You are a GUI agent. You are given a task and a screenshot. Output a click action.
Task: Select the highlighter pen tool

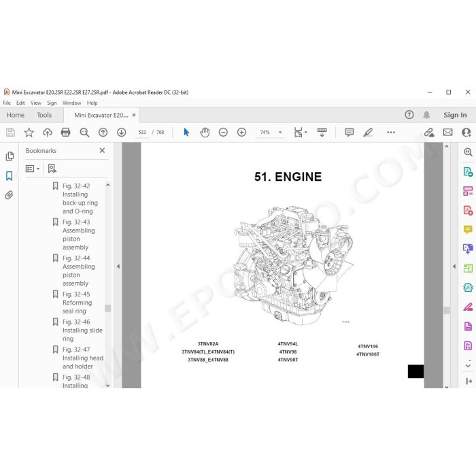[368, 133]
